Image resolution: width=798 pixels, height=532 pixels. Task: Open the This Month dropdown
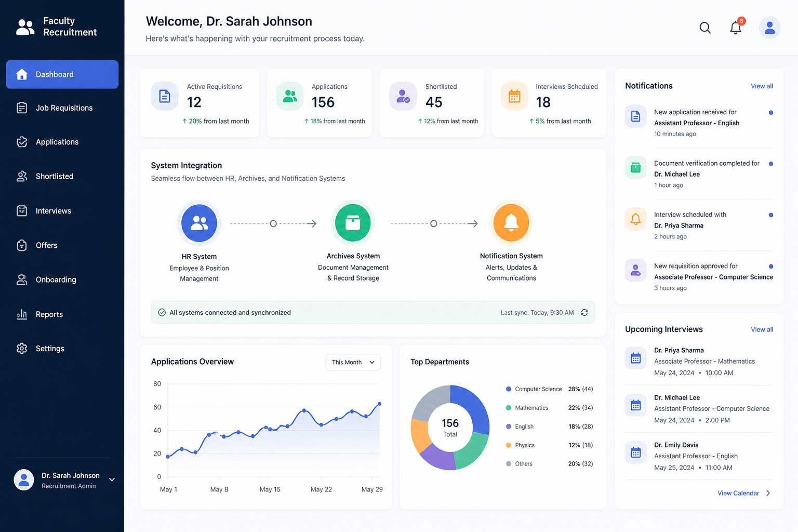tap(353, 362)
